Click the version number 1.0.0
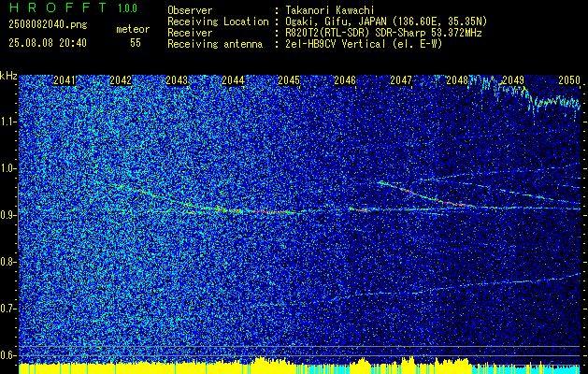Image resolution: width=588 pixels, height=374 pixels. click(x=127, y=8)
